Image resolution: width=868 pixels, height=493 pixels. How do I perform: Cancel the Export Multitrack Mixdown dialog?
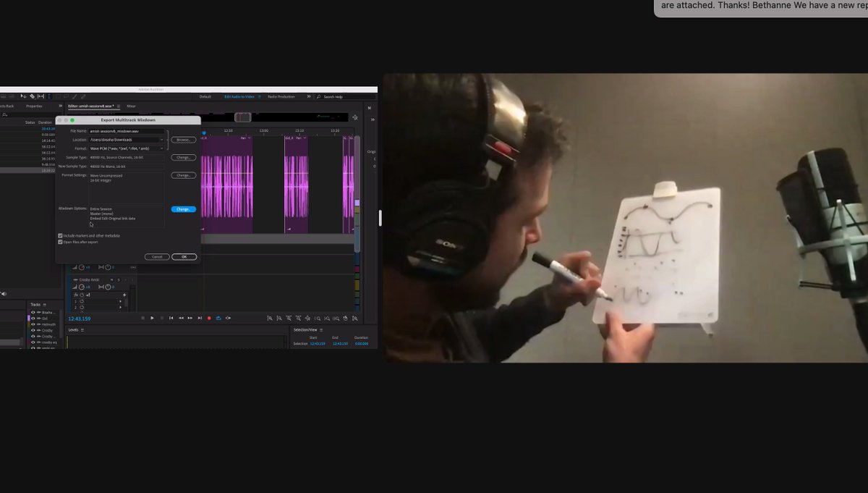pos(157,256)
